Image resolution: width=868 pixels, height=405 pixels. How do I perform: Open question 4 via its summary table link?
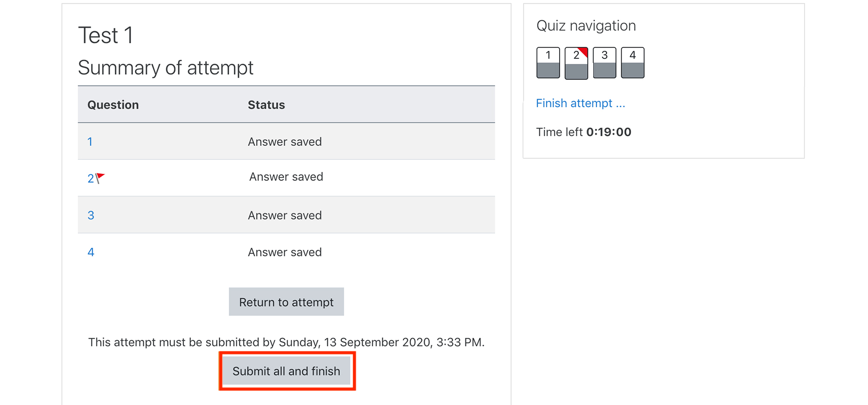click(91, 252)
